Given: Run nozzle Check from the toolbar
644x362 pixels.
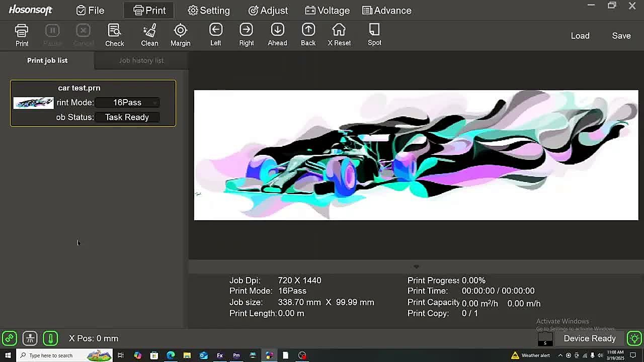Looking at the screenshot, I should 114,35.
